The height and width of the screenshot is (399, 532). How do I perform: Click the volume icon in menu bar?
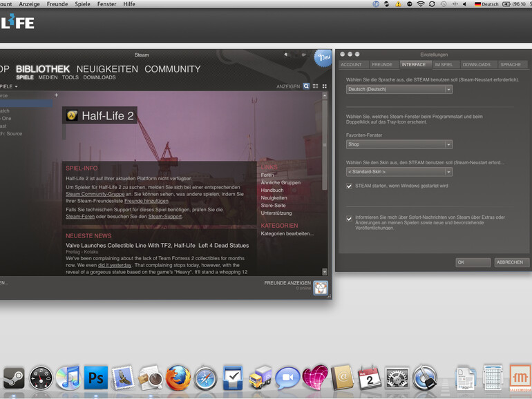pos(464,4)
